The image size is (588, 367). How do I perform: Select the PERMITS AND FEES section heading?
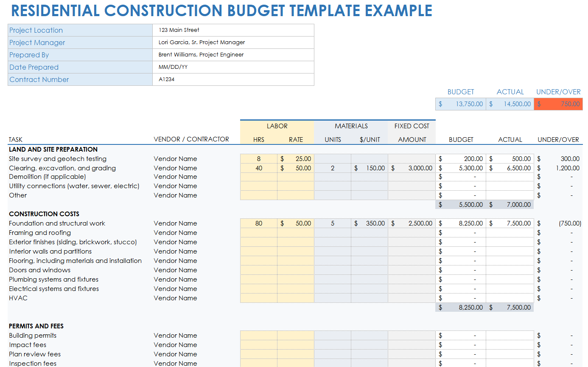tap(36, 326)
